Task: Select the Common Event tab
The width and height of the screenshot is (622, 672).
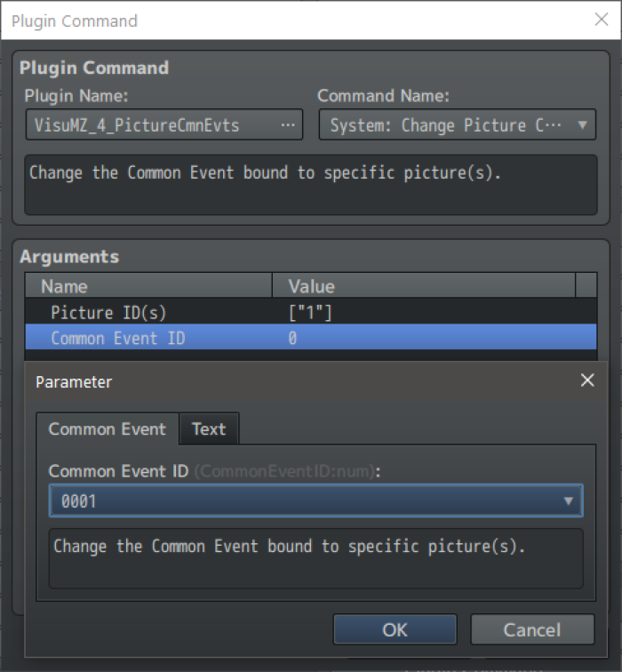Action: click(107, 429)
